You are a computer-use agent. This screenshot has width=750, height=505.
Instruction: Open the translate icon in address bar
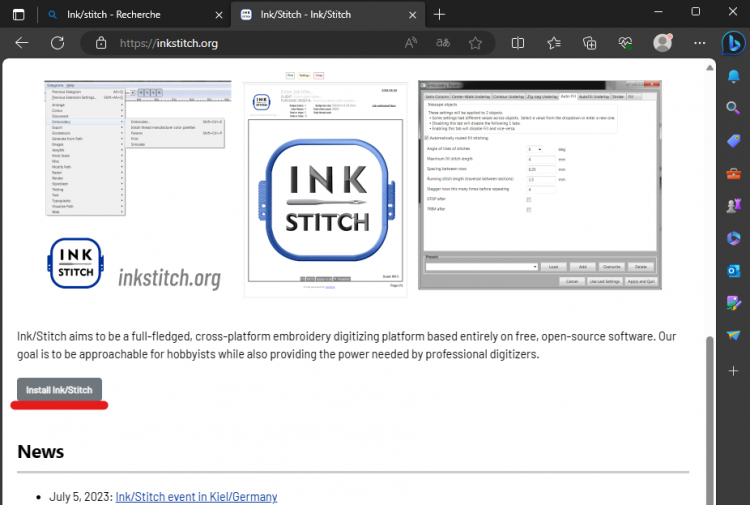(443, 43)
